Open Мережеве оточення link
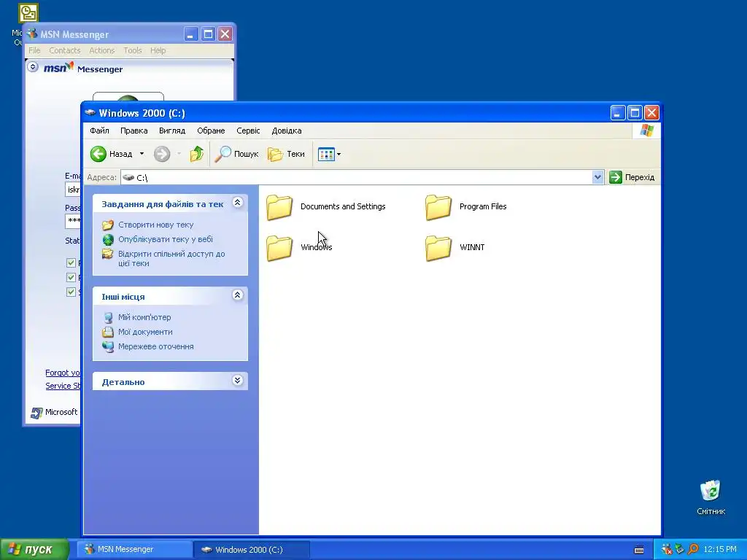Screen dimensions: 747x560 [156, 346]
